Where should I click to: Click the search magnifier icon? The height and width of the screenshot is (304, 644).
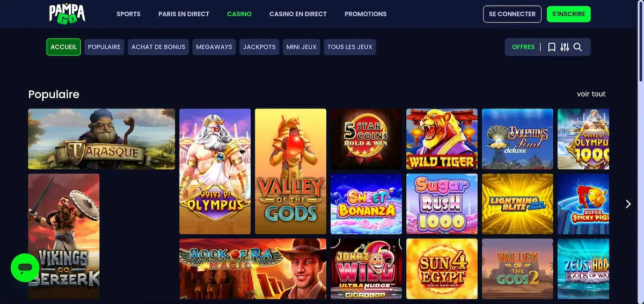[577, 47]
